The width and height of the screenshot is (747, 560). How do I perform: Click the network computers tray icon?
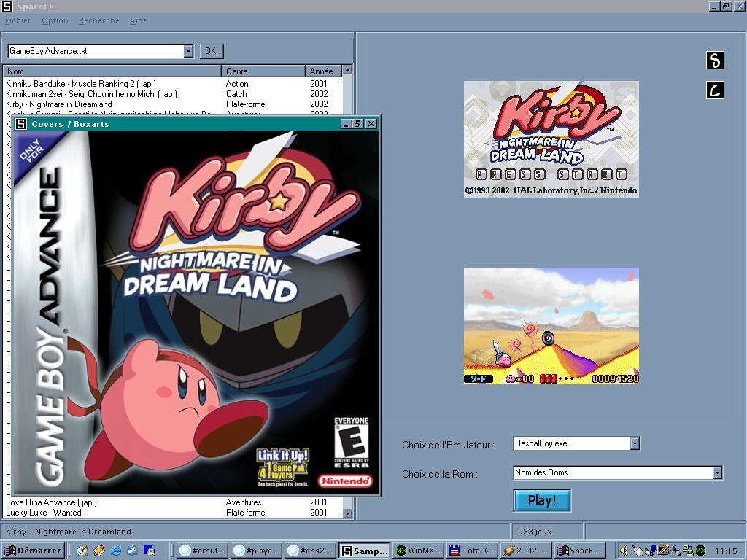(687, 551)
